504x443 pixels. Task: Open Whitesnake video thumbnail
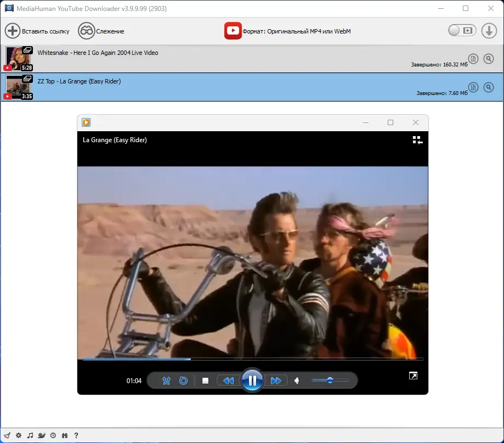(19, 59)
